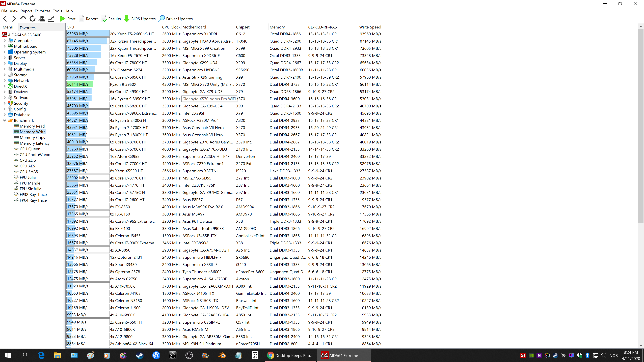Start the benchmark with the green Start button

tap(67, 19)
